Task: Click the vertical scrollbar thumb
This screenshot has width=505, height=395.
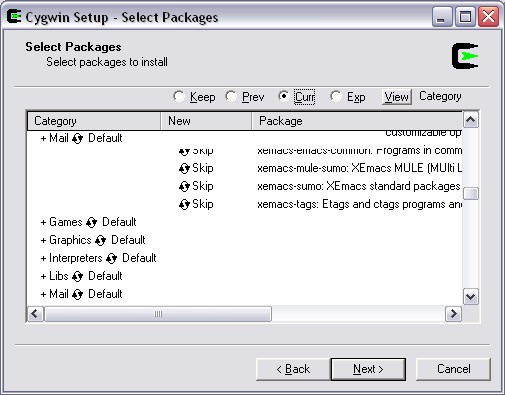Action: (x=471, y=193)
